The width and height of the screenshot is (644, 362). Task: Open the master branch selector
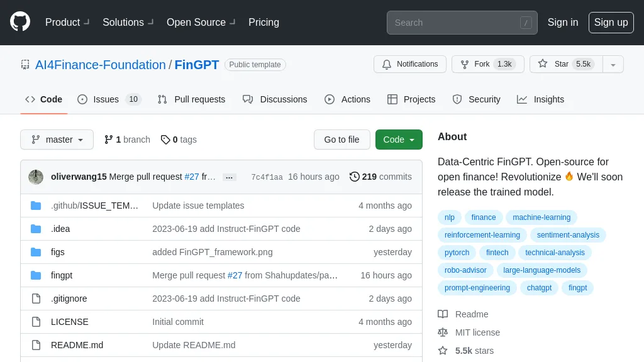pos(57,140)
